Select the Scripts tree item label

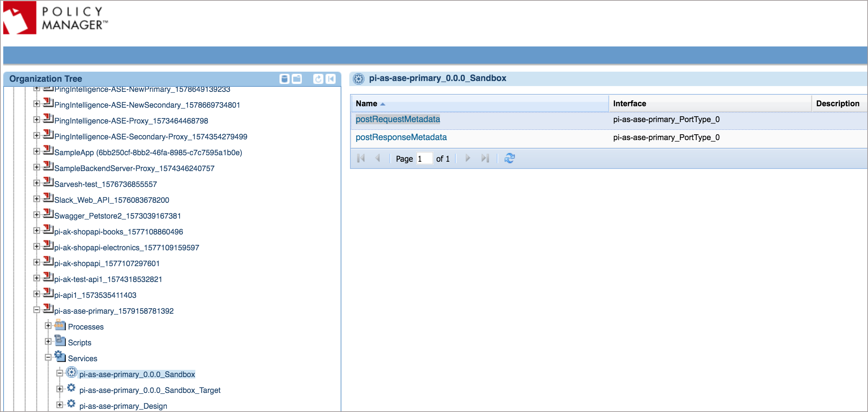pyautogui.click(x=79, y=343)
